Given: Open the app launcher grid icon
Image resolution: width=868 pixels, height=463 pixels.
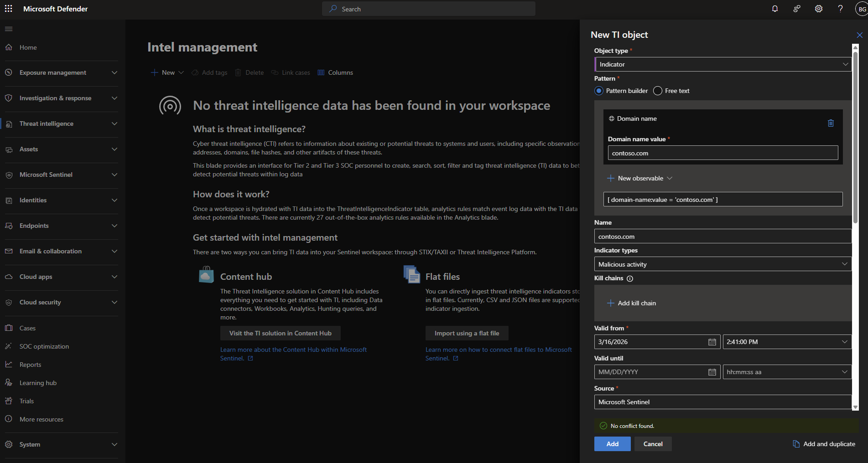Looking at the screenshot, I should point(9,9).
